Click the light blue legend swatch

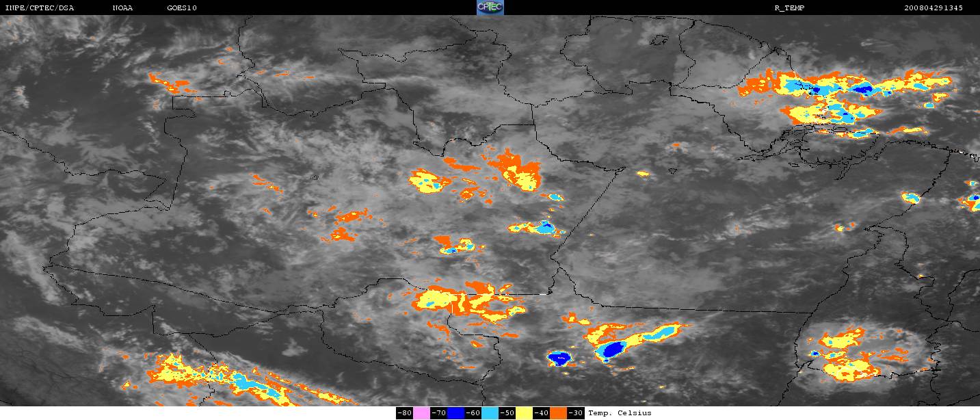pyautogui.click(x=490, y=413)
